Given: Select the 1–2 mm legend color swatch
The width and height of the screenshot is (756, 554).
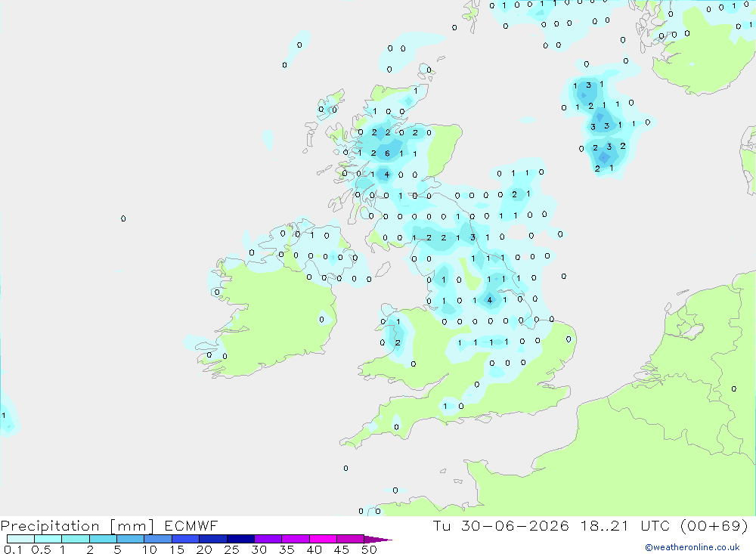Looking at the screenshot, I should tap(75, 539).
